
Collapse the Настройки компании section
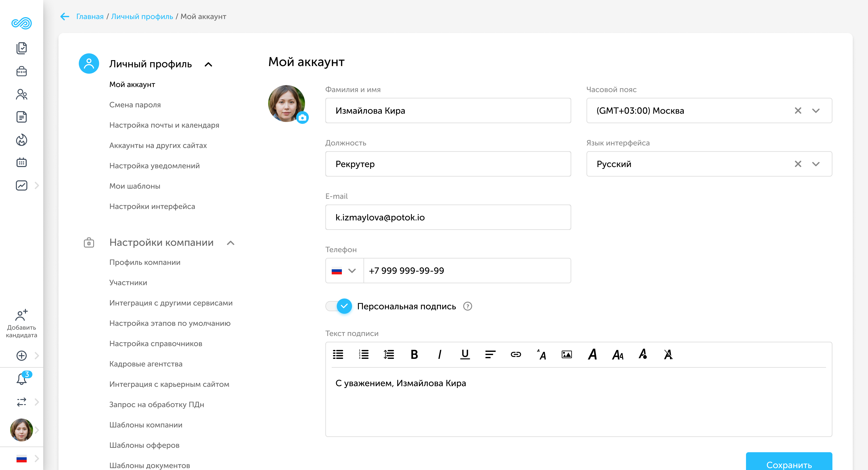point(230,243)
